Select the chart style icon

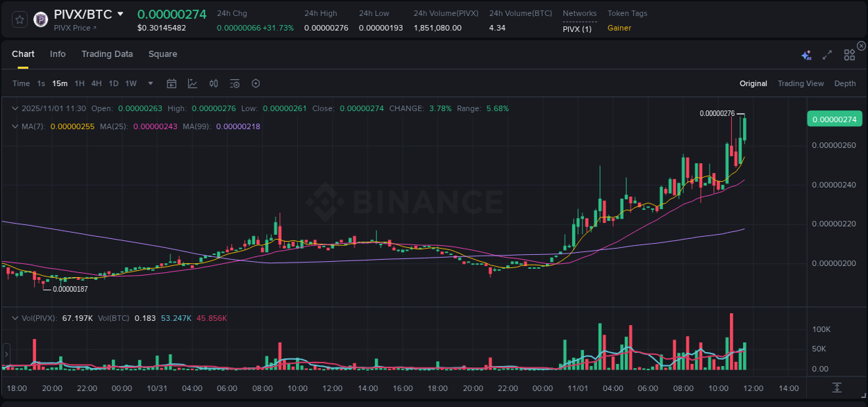click(x=192, y=83)
